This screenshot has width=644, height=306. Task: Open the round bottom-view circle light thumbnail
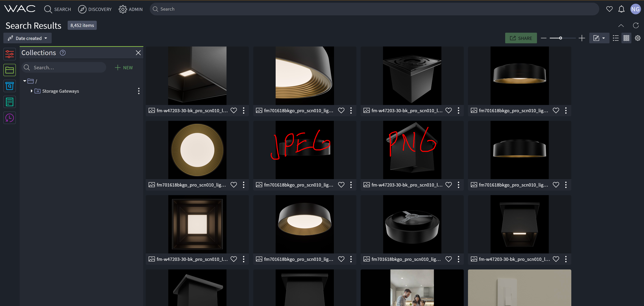click(x=197, y=150)
